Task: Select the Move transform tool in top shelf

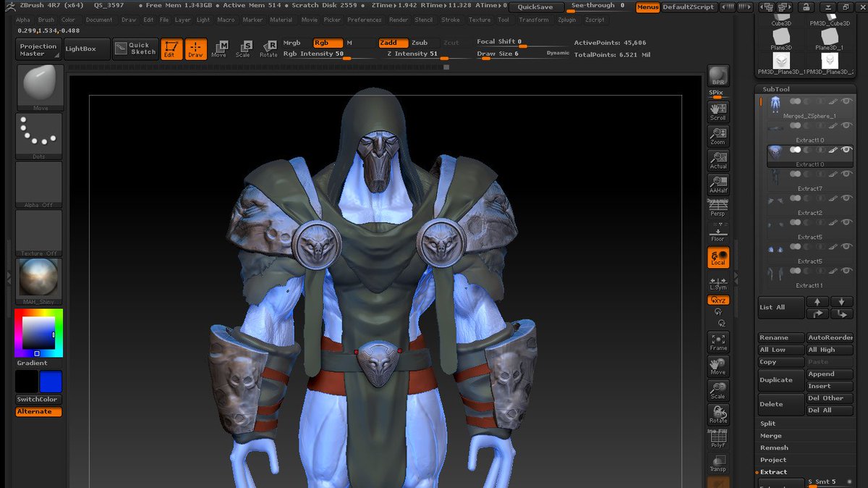Action: (219, 49)
